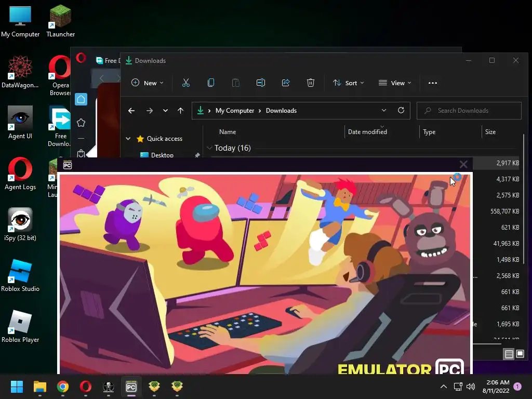Open Agent UI desktop shortcut
Screen dimensions: 532x399
(20, 123)
